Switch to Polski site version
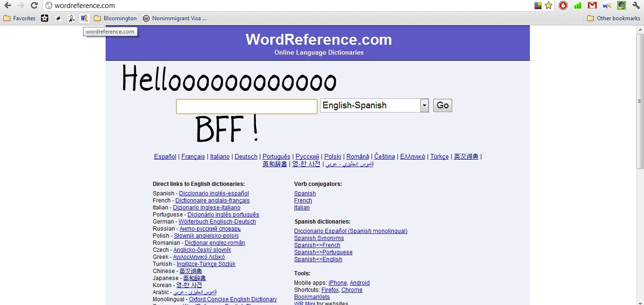644x305 pixels. (333, 157)
